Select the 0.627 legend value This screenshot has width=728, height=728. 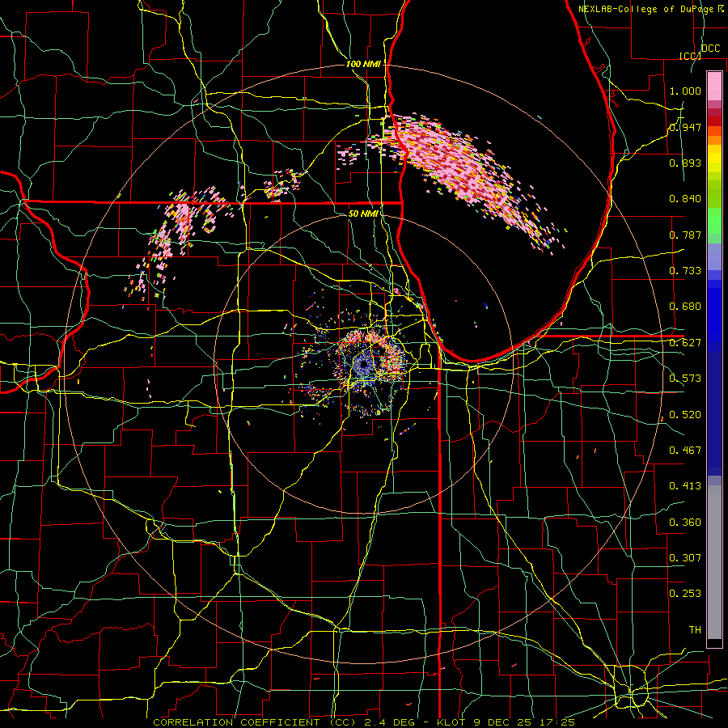point(685,343)
